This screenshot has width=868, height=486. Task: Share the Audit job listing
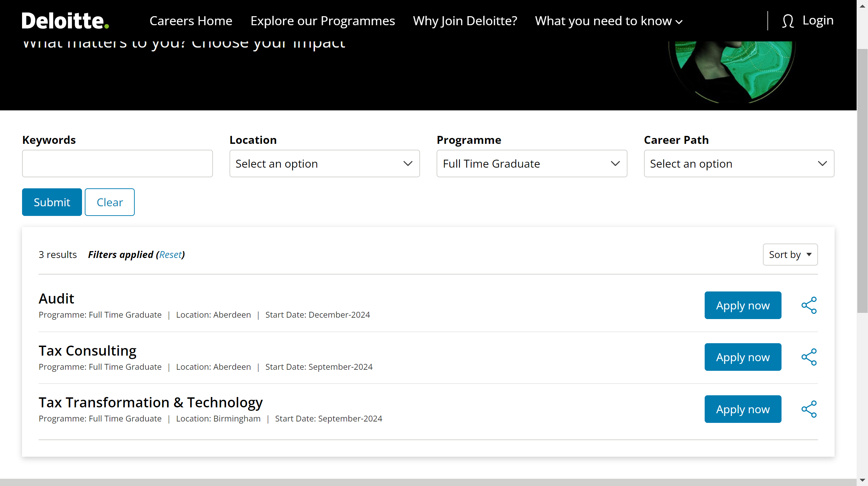809,305
